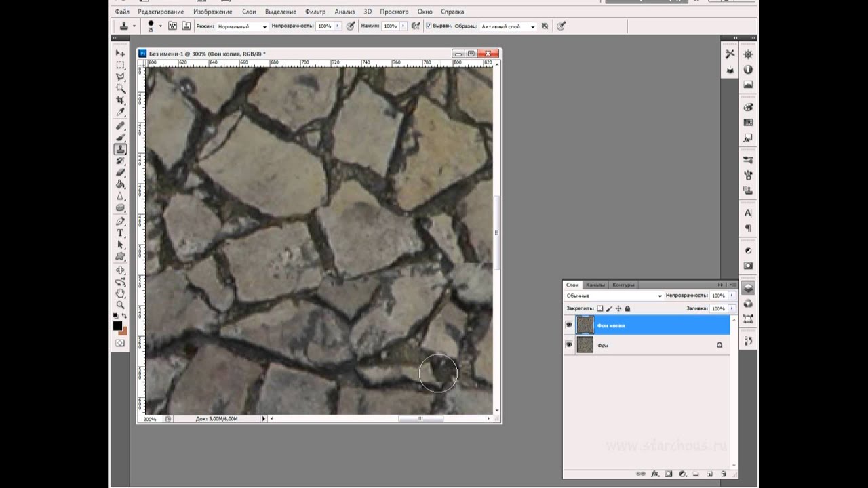Select the Crop tool in the toolbox

(x=120, y=100)
